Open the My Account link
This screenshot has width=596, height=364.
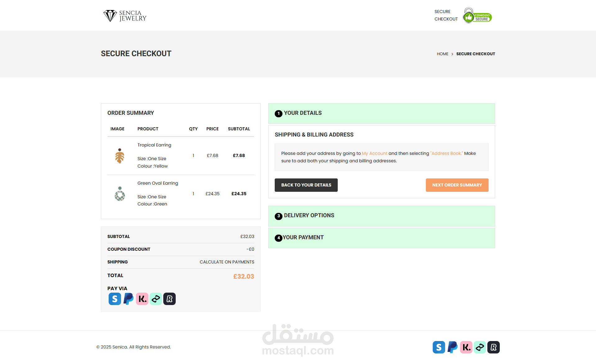tap(374, 153)
